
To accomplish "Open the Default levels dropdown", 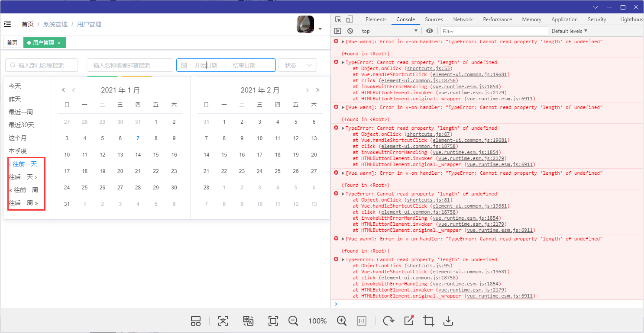I will (x=569, y=31).
